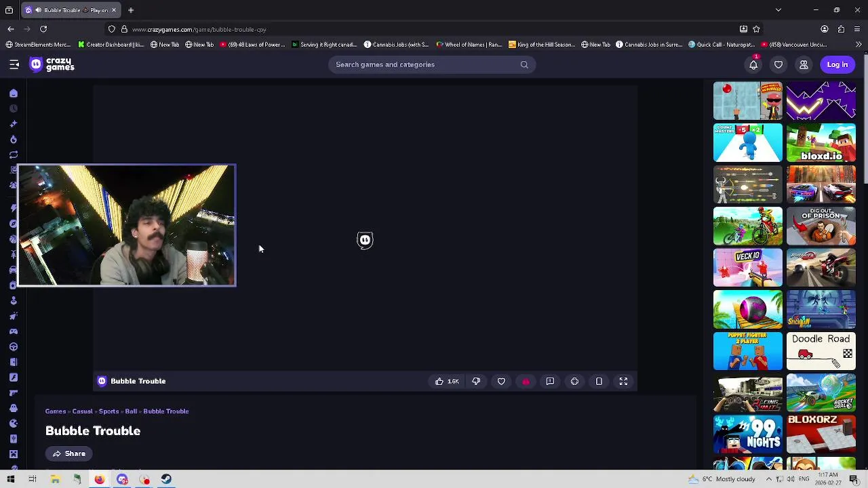The image size is (868, 488).
Task: Click the search magnifier icon
Action: (x=524, y=64)
